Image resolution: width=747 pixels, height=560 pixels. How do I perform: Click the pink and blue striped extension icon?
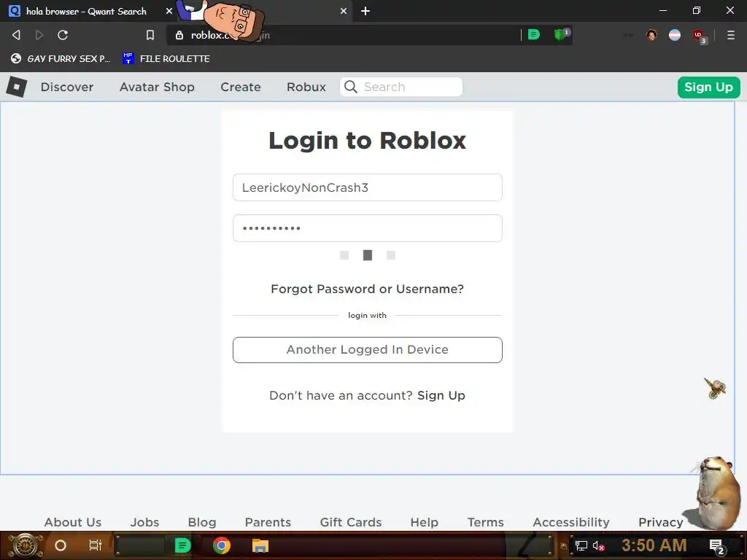point(675,35)
